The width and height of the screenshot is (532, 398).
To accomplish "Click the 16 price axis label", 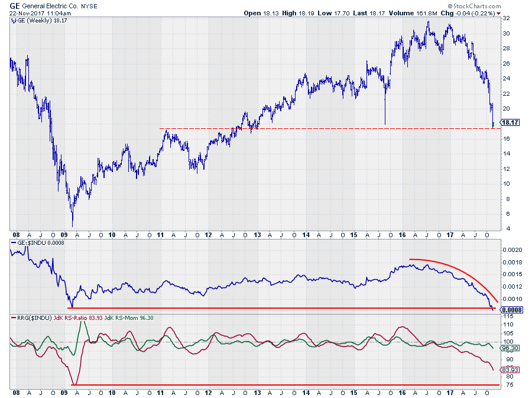I will (x=506, y=138).
